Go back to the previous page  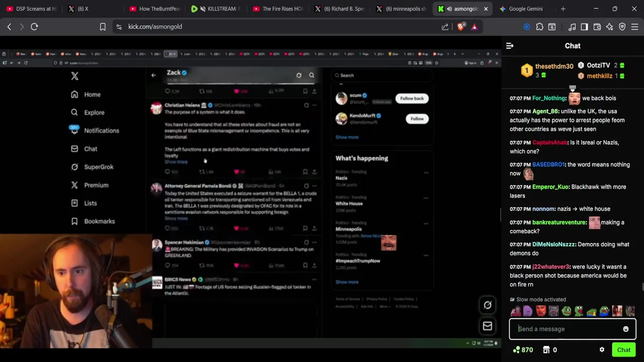[x=9, y=27]
